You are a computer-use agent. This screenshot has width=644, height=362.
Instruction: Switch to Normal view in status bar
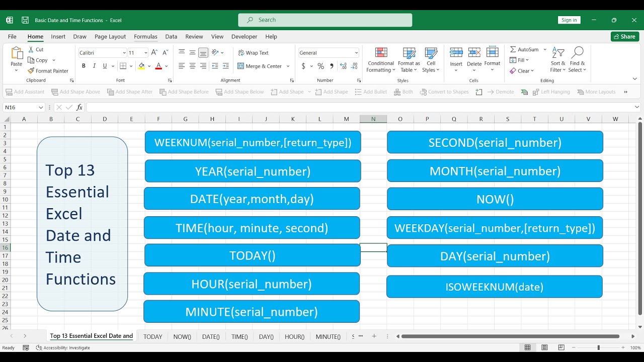coord(527,347)
